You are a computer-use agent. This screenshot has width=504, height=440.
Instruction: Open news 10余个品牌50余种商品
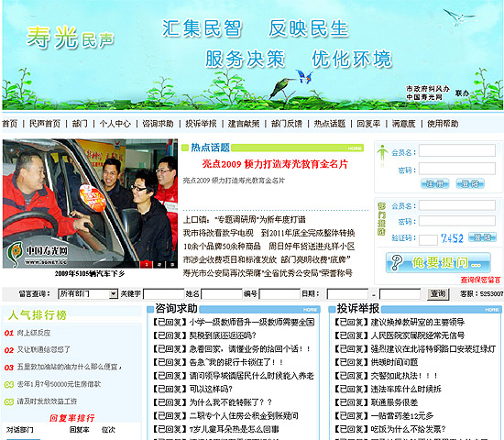(269, 247)
